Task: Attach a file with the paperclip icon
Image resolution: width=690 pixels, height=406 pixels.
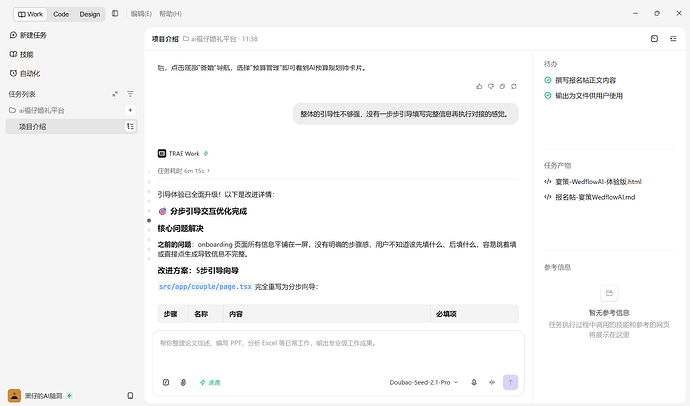Action: click(x=183, y=382)
